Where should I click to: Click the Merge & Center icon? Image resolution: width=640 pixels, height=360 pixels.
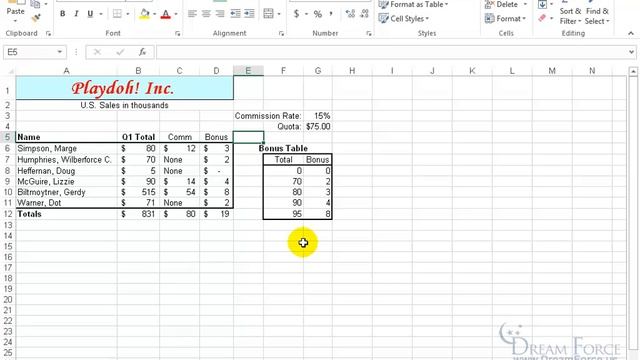coord(269,14)
